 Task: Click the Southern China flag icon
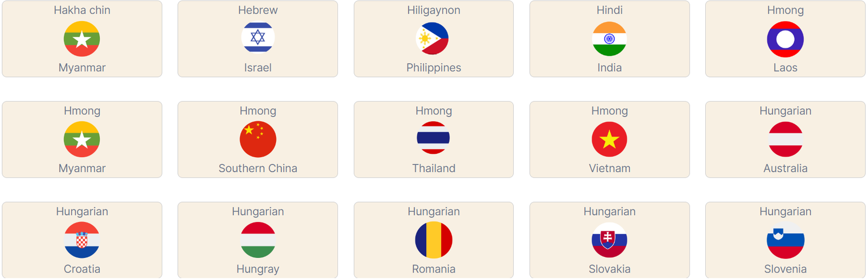(258, 139)
